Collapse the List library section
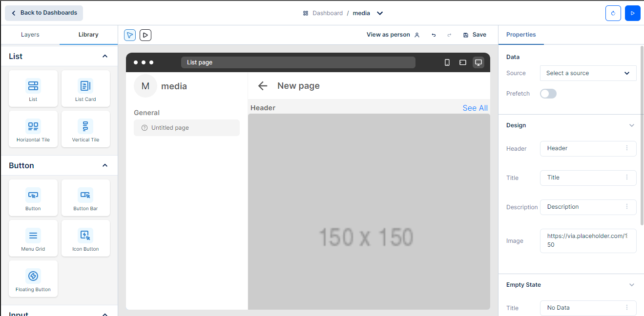Image resolution: width=644 pixels, height=316 pixels. 104,57
